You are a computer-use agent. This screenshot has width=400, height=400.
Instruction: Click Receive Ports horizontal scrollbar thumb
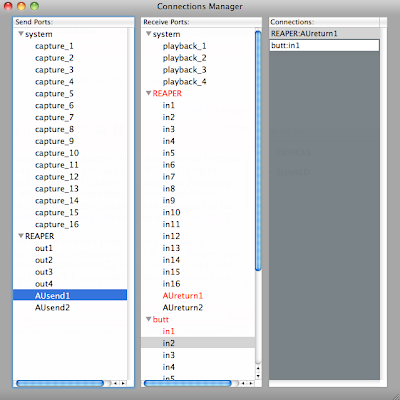point(188,383)
